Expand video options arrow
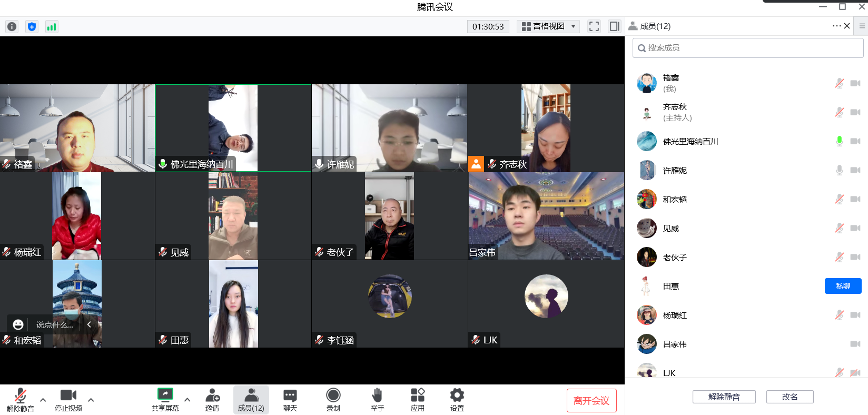The height and width of the screenshot is (415, 868). (x=91, y=400)
